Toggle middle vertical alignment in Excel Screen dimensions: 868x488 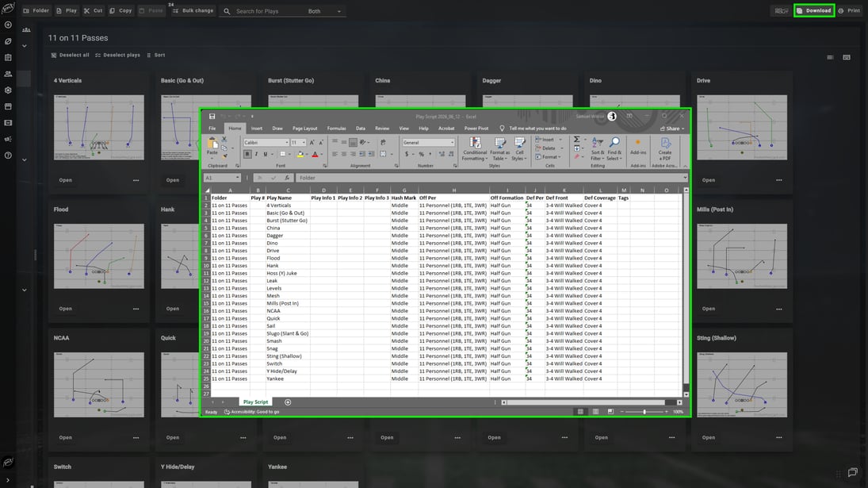[x=344, y=142]
